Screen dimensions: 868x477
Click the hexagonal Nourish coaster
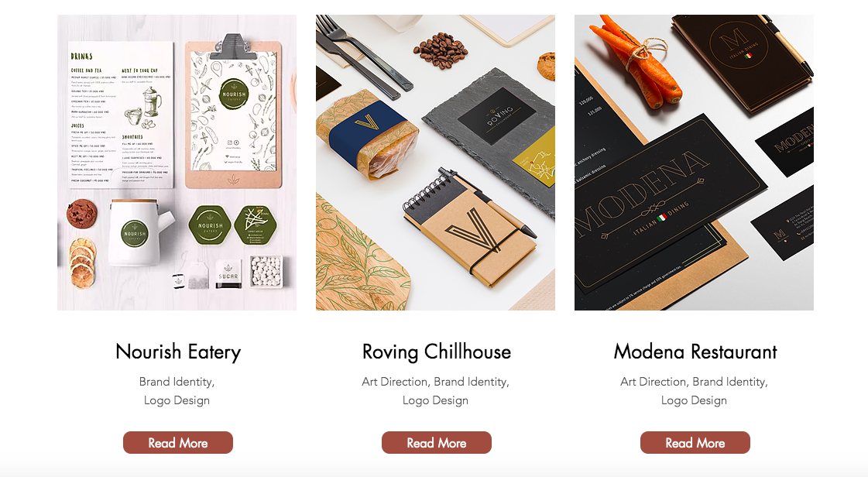210,225
